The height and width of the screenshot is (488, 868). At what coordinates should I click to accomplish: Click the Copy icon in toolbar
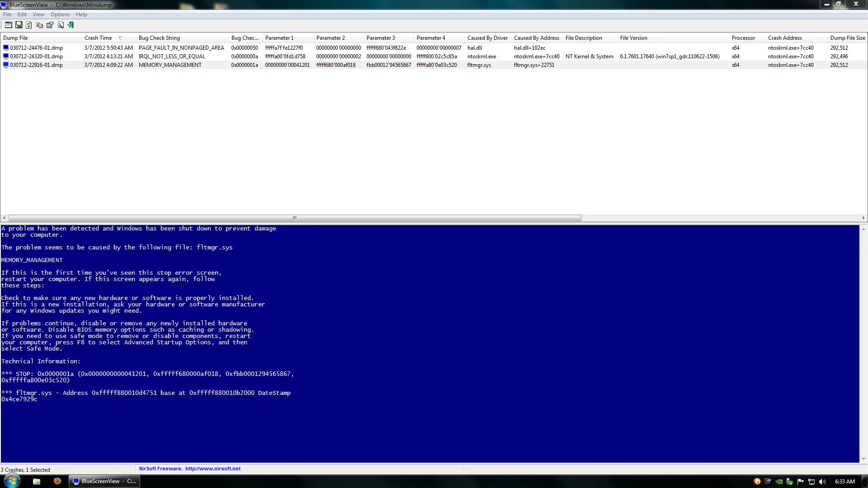click(40, 24)
